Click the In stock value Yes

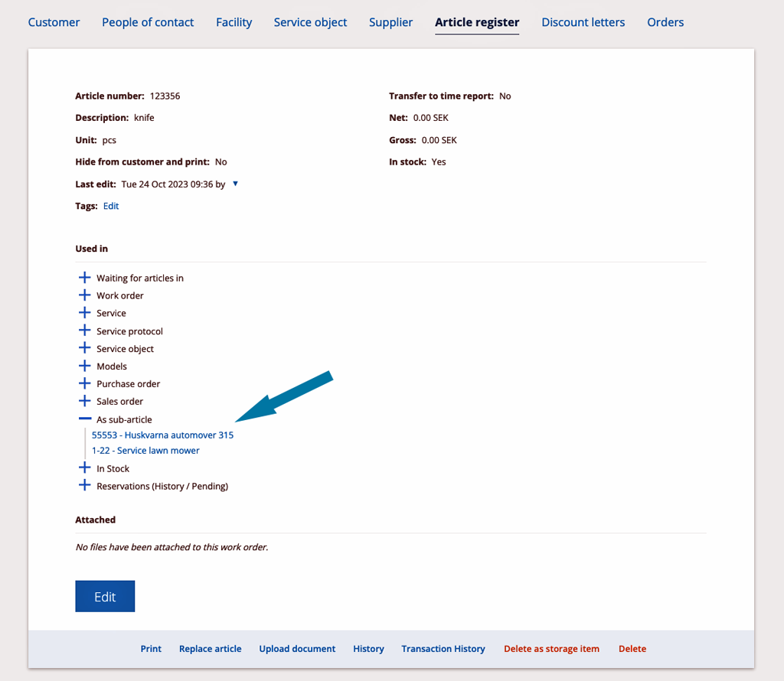[439, 162]
